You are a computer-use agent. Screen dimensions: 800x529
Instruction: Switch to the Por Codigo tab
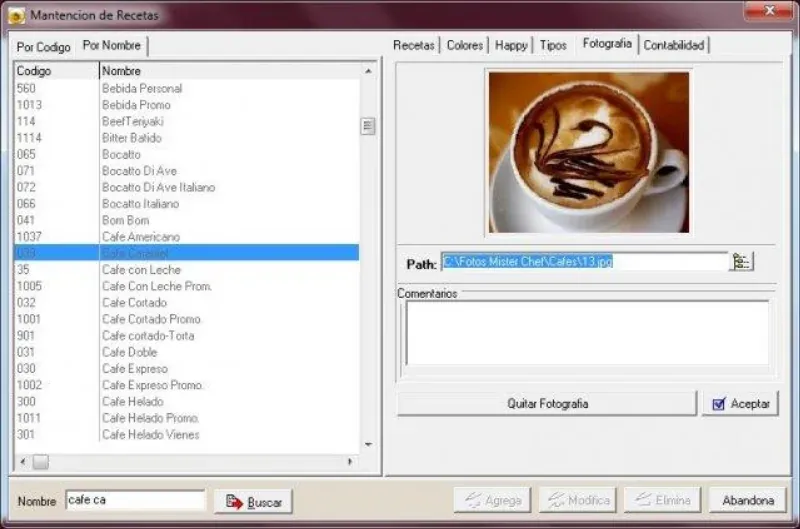[43, 47]
